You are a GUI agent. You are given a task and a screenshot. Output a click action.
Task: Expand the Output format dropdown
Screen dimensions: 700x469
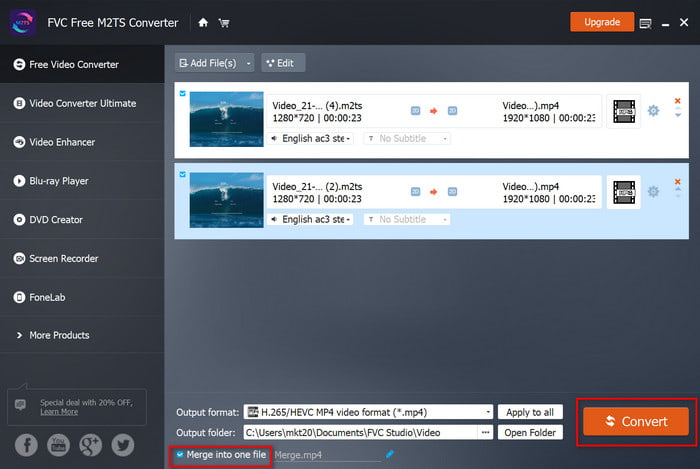pyautogui.click(x=488, y=412)
